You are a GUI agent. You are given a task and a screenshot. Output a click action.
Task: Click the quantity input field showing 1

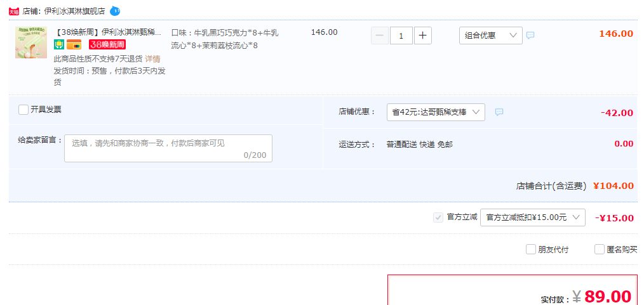(401, 36)
